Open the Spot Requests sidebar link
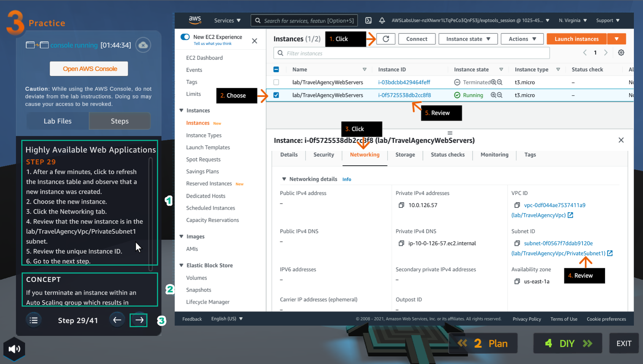This screenshot has height=364, width=643. click(203, 160)
